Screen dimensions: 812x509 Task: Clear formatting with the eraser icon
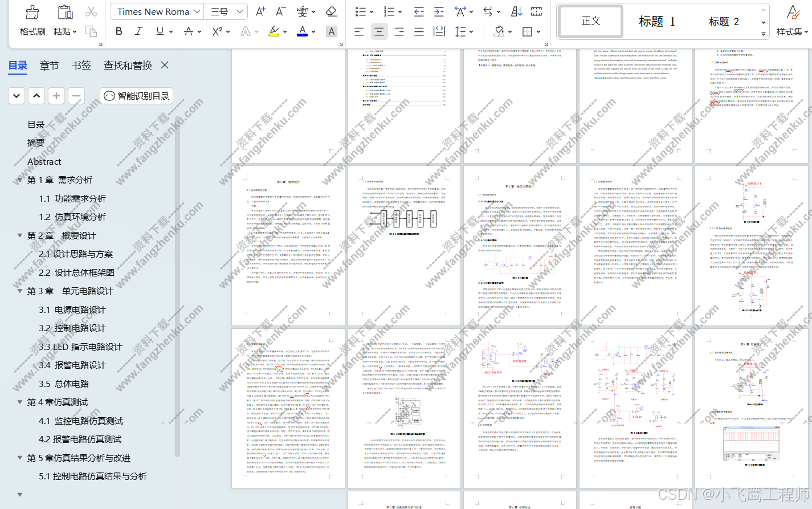pyautogui.click(x=332, y=11)
